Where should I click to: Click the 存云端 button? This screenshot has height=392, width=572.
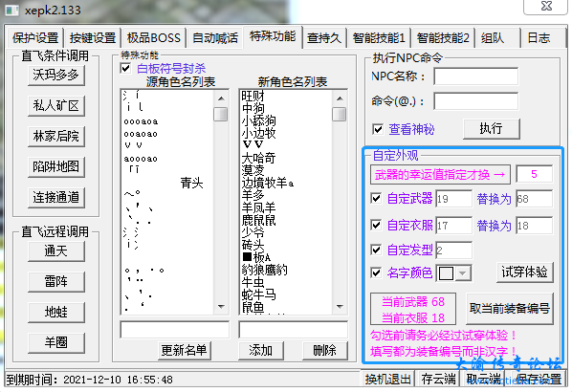(x=438, y=380)
